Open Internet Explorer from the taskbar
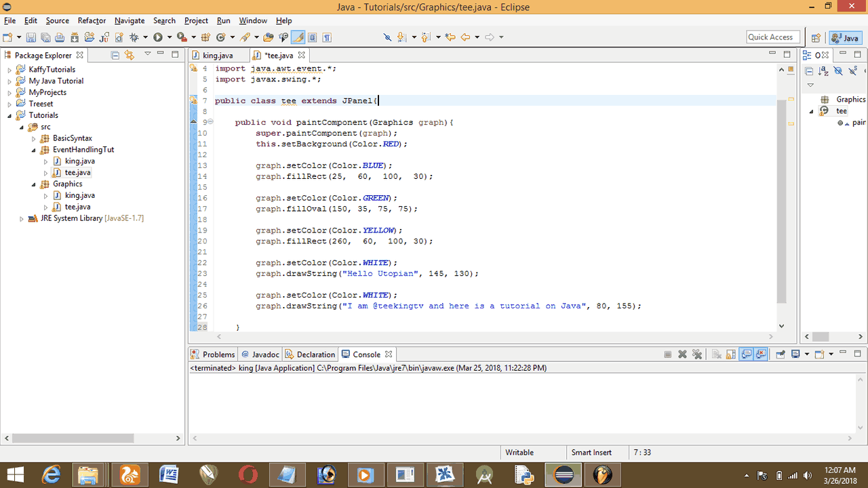 [x=52, y=474]
